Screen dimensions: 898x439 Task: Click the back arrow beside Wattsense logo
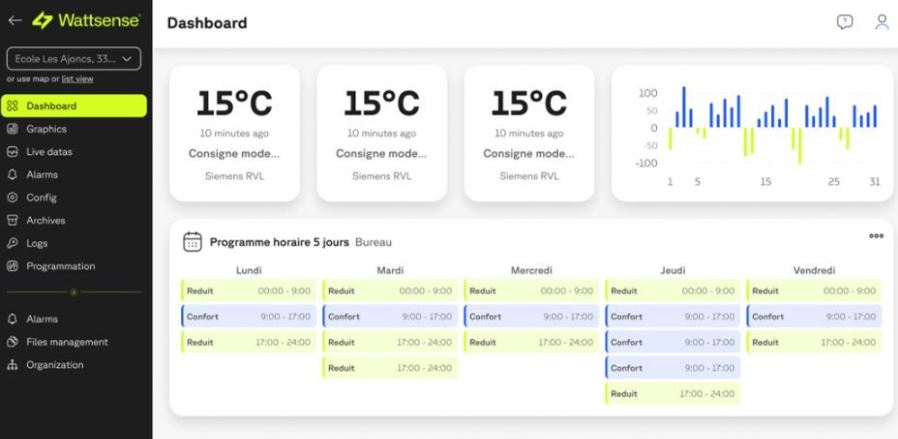[x=13, y=21]
